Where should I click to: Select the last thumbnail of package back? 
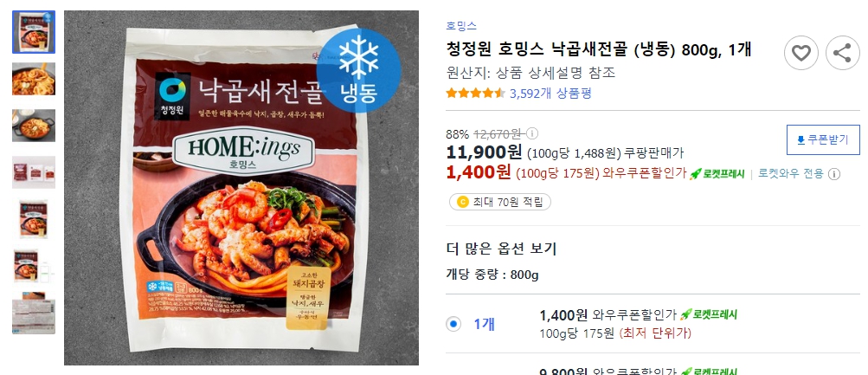34,313
